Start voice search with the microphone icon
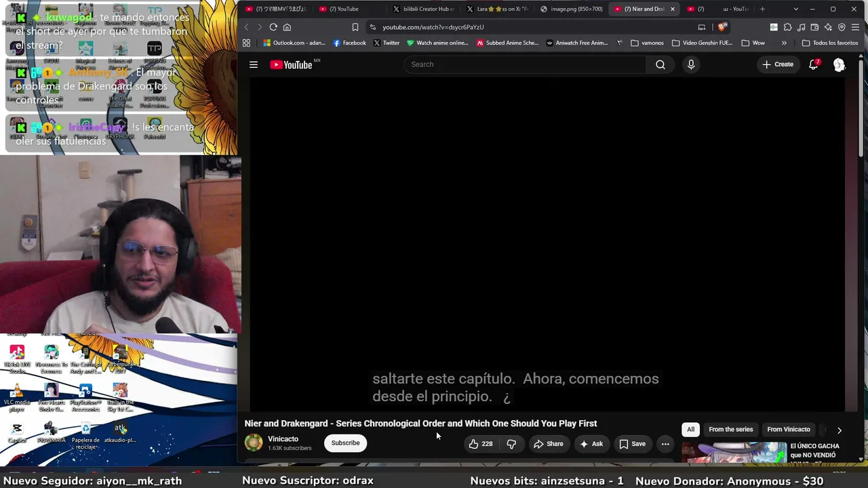Viewport: 868px width, 488px height. (691, 64)
